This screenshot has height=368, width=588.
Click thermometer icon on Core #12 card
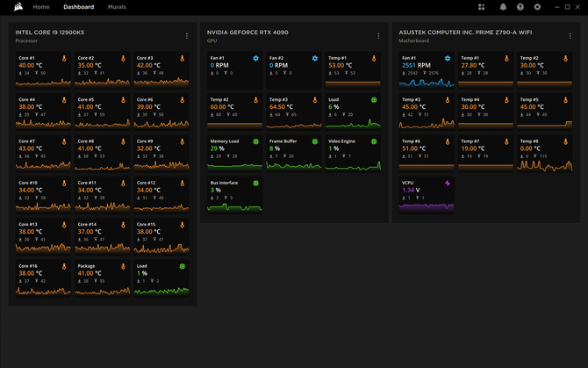click(x=183, y=184)
